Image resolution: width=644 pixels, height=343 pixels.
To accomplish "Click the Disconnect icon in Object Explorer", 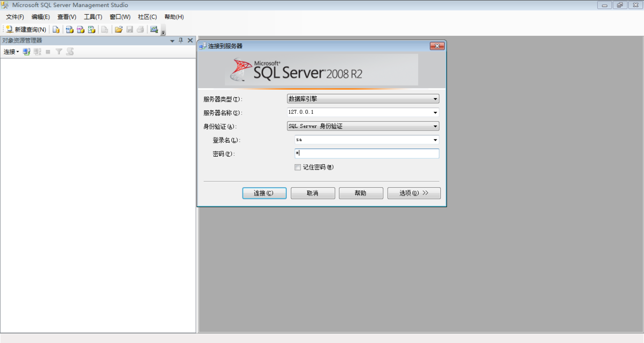I will click(38, 51).
